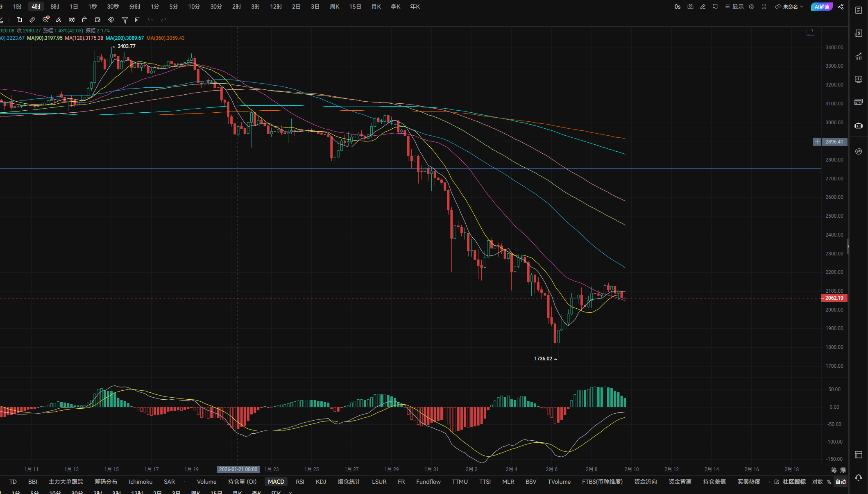Viewport: 868px width, 494px height.
Task: Enter fullscreen chart mode icon
Action: [x=764, y=7]
